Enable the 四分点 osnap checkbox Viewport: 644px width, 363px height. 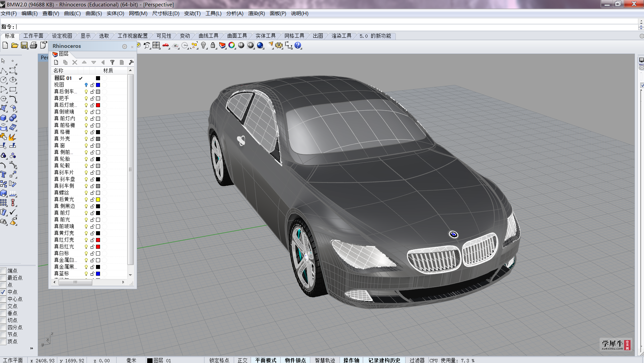[3, 327]
